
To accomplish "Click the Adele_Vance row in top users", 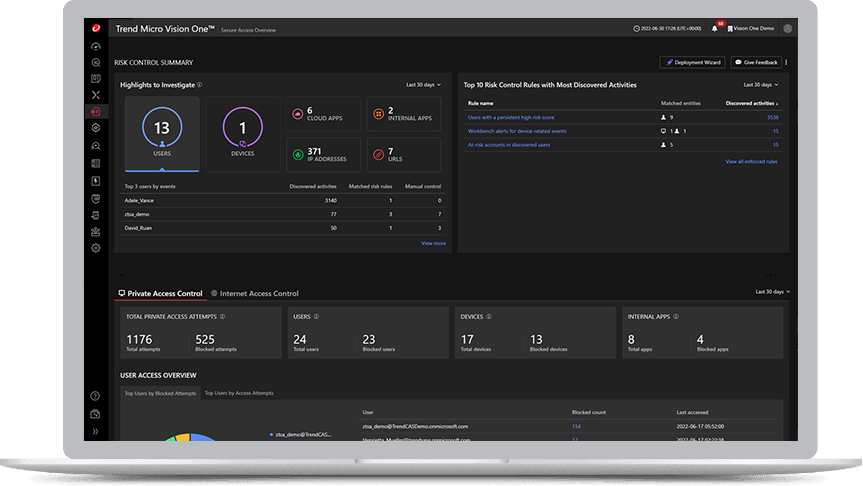I will (283, 200).
